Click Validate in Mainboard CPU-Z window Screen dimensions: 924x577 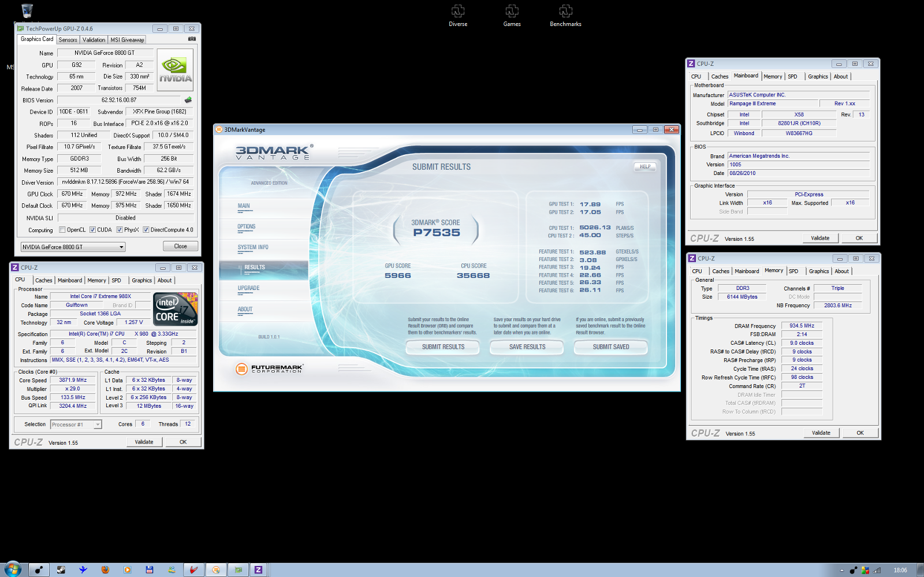[x=820, y=238]
